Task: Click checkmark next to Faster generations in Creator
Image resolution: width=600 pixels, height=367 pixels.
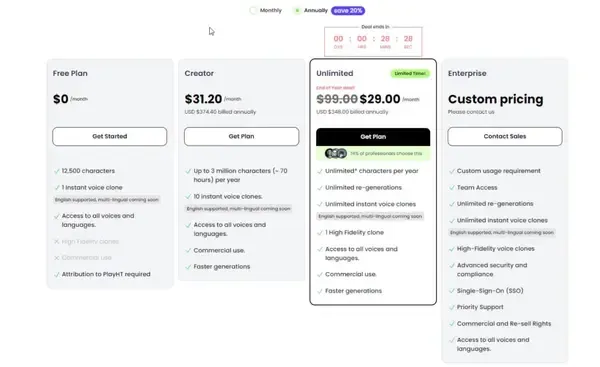Action: pos(188,267)
